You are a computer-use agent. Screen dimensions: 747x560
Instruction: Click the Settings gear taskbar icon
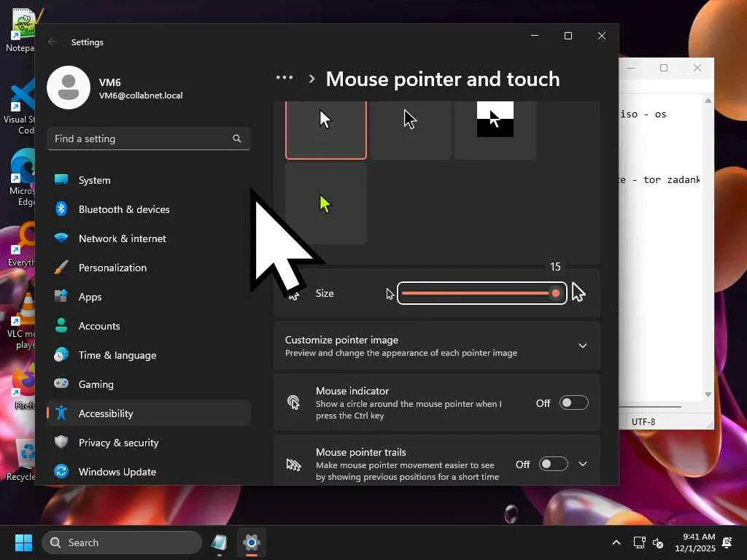pyautogui.click(x=252, y=542)
